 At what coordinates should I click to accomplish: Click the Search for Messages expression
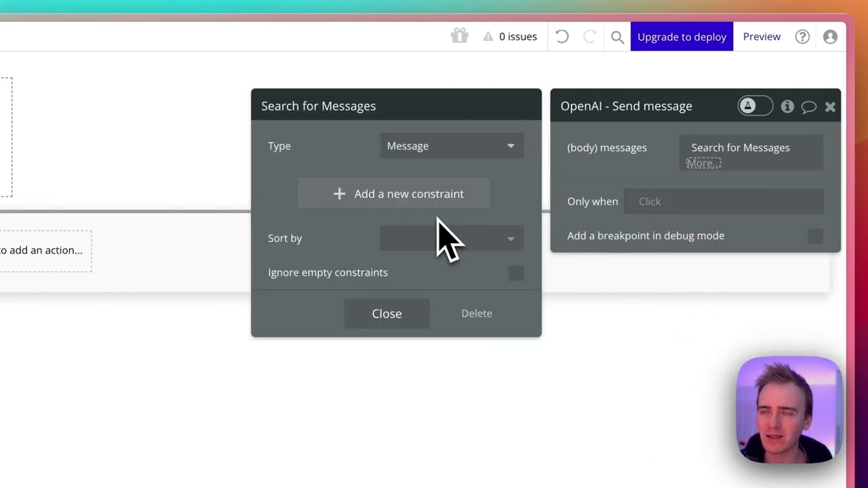pyautogui.click(x=741, y=148)
